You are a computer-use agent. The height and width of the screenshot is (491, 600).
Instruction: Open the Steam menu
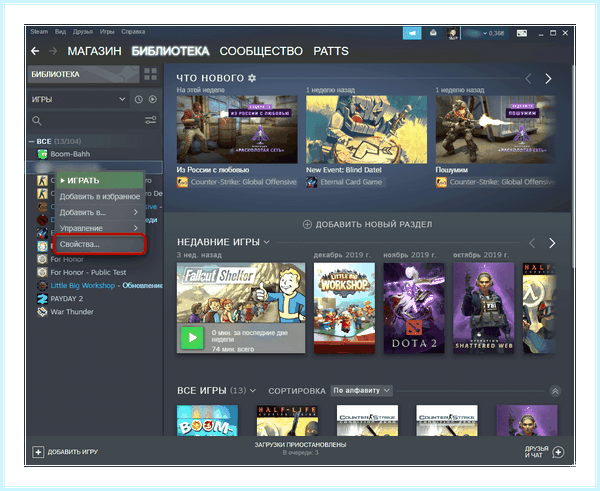coord(39,32)
